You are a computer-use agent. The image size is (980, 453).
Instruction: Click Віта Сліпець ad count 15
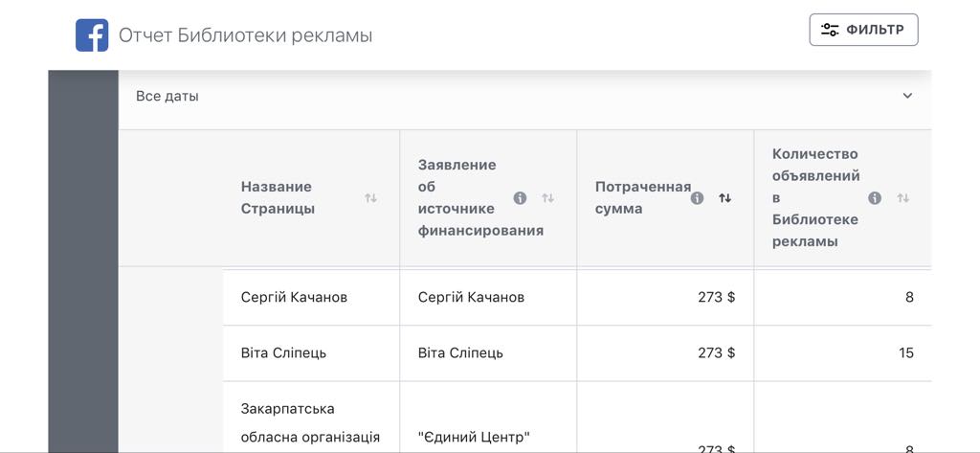pos(906,352)
